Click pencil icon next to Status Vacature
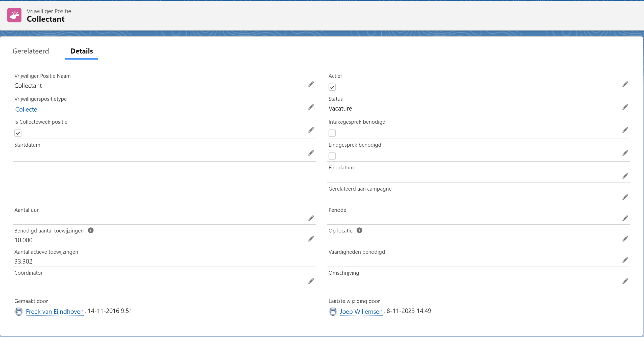The height and width of the screenshot is (337, 644). pos(625,107)
